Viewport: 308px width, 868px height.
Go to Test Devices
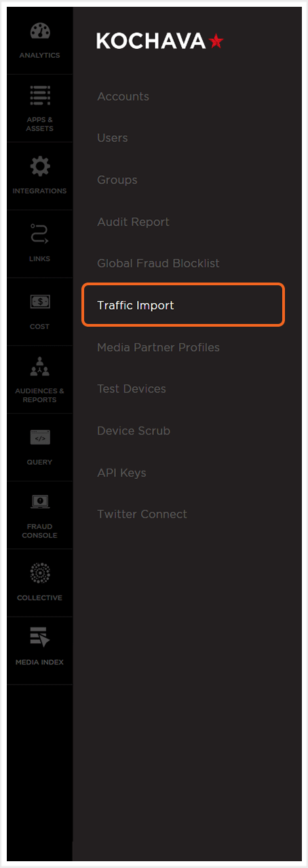pos(131,389)
